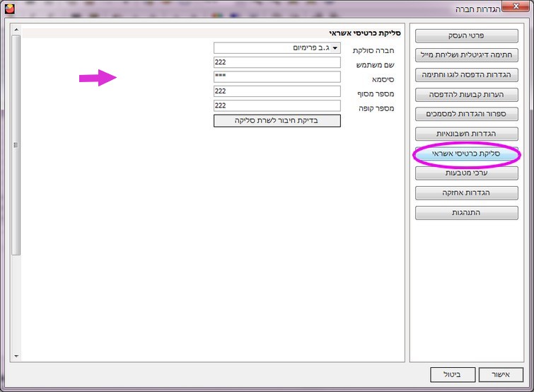Focus the סיסמא password field
This screenshot has width=534, height=392.
[x=277, y=76]
